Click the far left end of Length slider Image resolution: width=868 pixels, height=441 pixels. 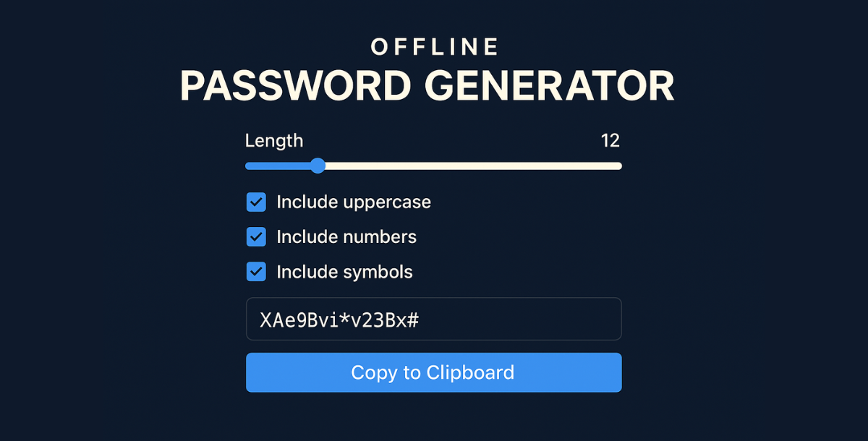pyautogui.click(x=249, y=166)
